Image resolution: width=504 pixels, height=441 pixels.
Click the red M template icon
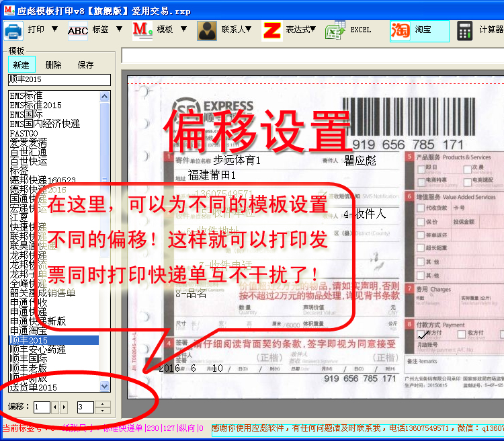[142, 31]
